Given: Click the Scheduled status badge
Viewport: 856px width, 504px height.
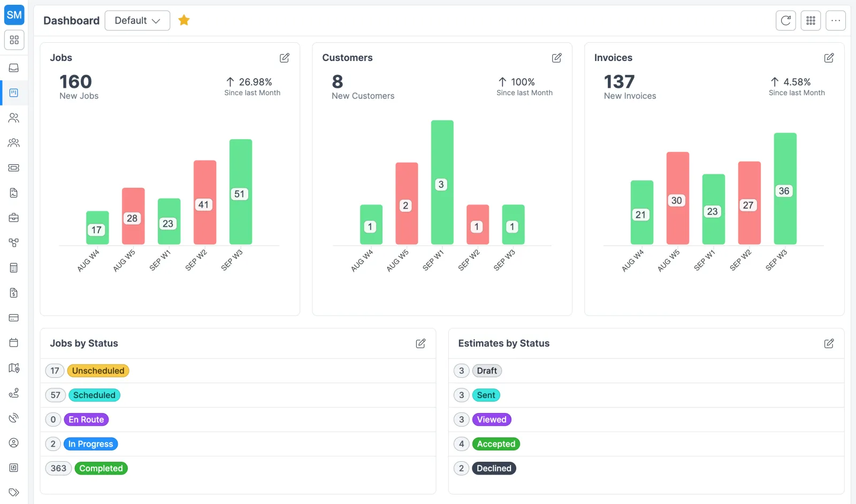Looking at the screenshot, I should tap(94, 395).
